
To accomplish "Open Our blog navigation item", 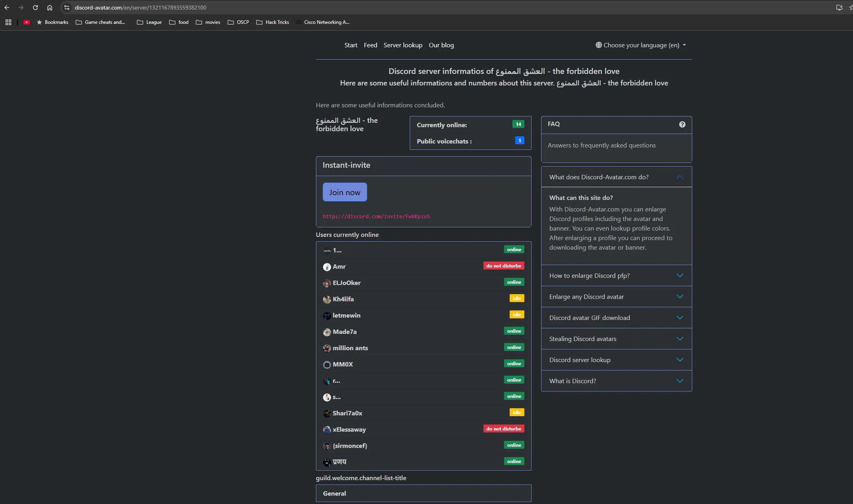I will click(441, 45).
